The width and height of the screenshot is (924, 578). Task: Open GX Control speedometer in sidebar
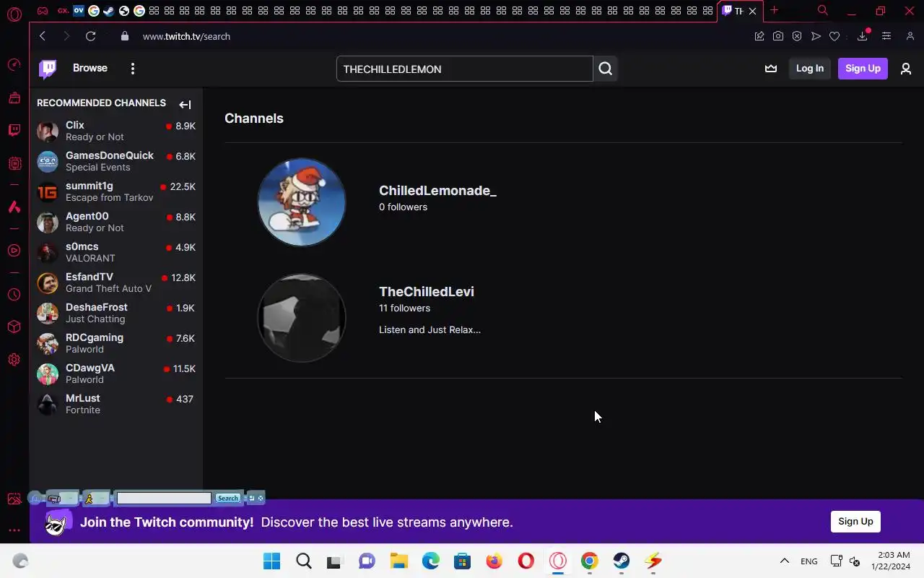pos(14,65)
